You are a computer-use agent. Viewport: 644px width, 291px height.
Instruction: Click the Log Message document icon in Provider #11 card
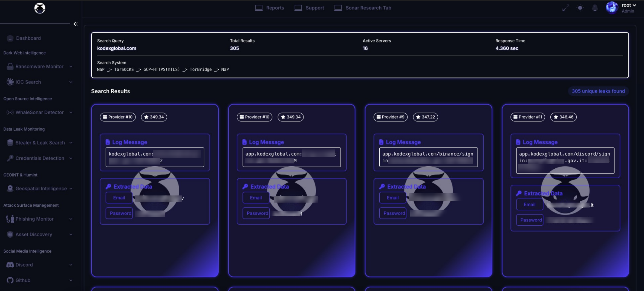(518, 142)
